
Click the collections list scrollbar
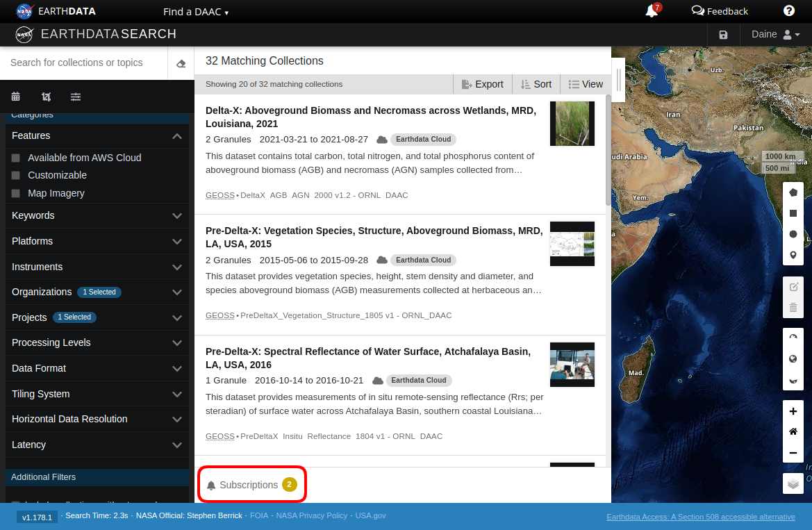pyautogui.click(x=608, y=150)
